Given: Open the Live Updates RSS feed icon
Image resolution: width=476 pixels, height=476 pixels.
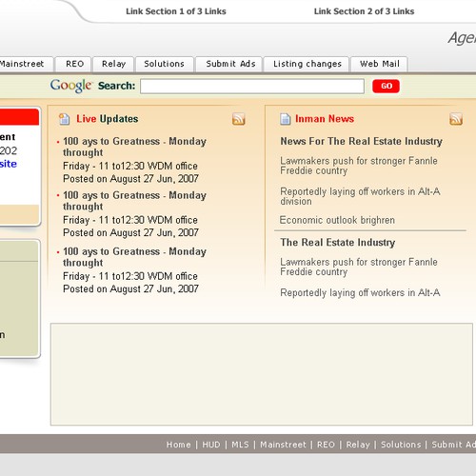Looking at the screenshot, I should pyautogui.click(x=238, y=119).
